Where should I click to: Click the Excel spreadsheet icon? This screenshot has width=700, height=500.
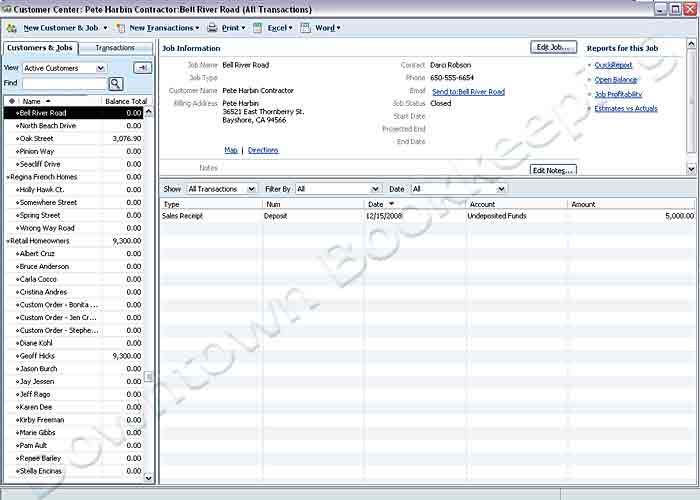tap(258, 28)
